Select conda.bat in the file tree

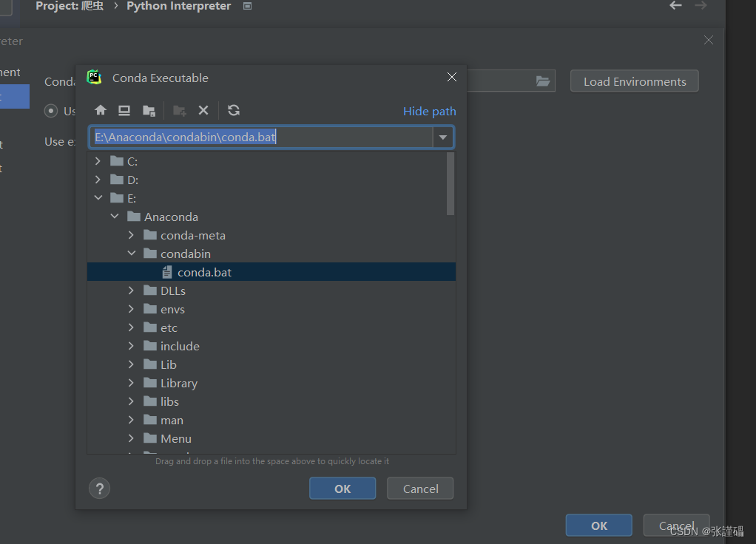(x=205, y=271)
